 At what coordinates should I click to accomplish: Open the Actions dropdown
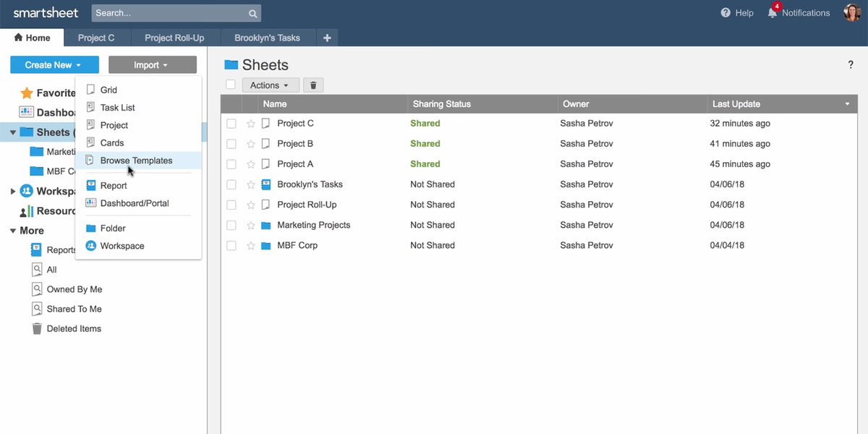pos(269,85)
